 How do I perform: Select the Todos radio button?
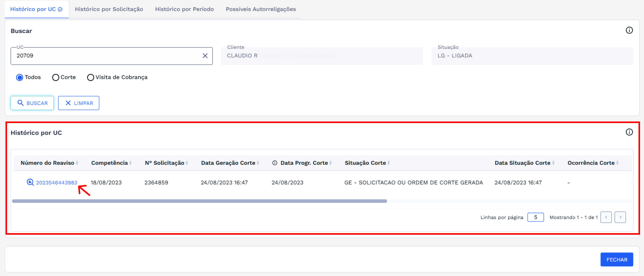tap(19, 77)
